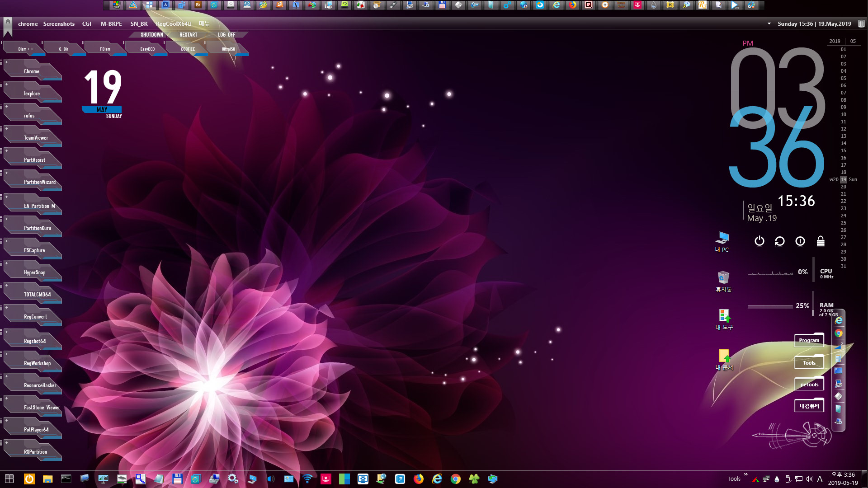This screenshot has width=868, height=488.
Task: Toggle the 'A' input language indicator
Action: pos(820,479)
